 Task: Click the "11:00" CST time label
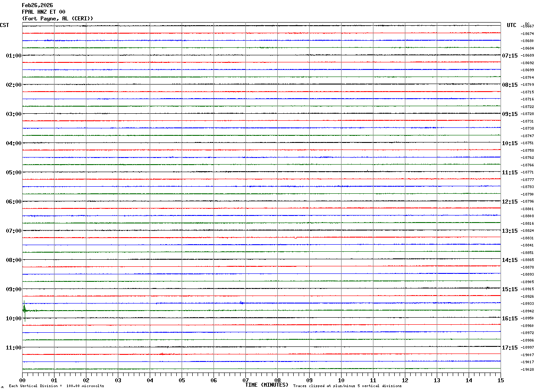(x=14, y=348)
